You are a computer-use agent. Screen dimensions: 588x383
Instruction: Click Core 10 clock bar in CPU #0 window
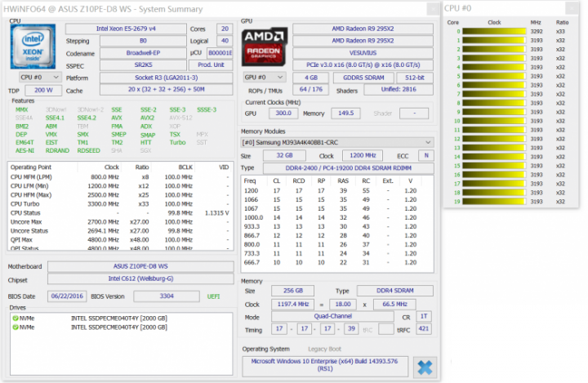point(494,121)
